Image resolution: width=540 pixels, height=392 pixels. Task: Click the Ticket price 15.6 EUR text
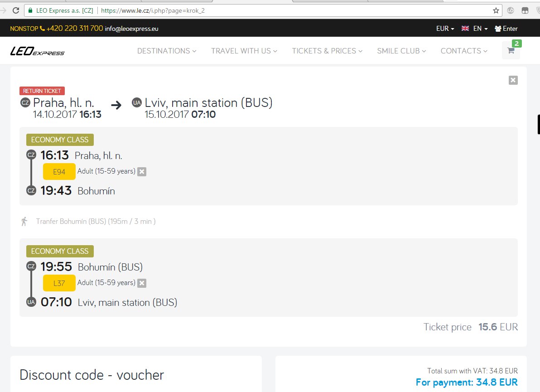pos(470,327)
